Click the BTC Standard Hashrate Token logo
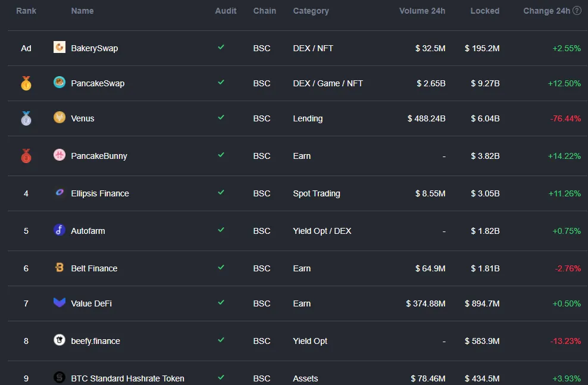This screenshot has height=385, width=588. click(x=60, y=377)
